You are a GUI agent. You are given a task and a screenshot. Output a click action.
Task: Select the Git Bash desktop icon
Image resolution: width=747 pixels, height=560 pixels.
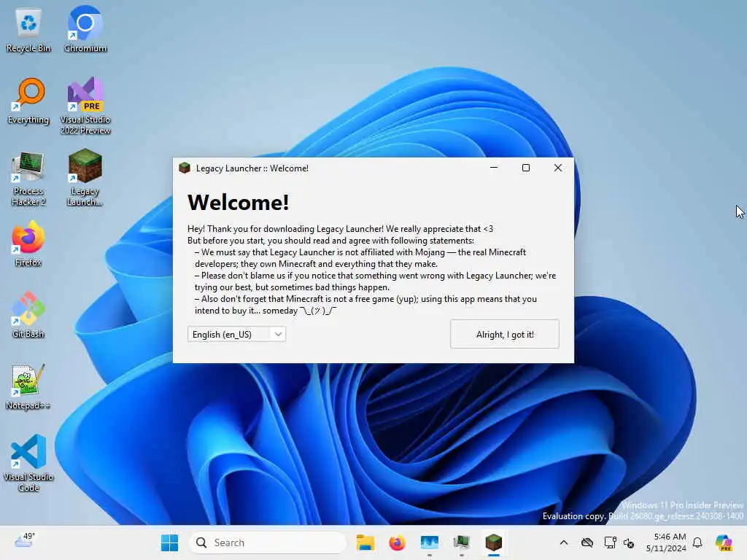pyautogui.click(x=28, y=315)
